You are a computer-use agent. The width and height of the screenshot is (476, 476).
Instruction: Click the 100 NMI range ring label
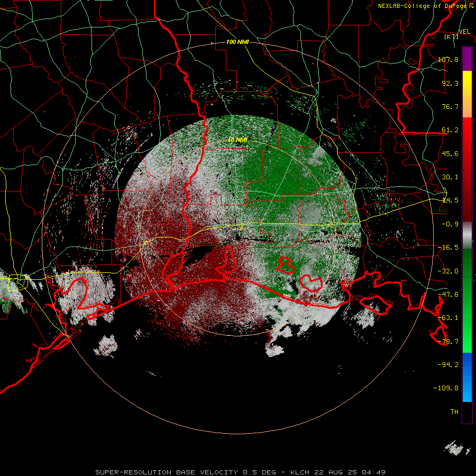(x=237, y=42)
